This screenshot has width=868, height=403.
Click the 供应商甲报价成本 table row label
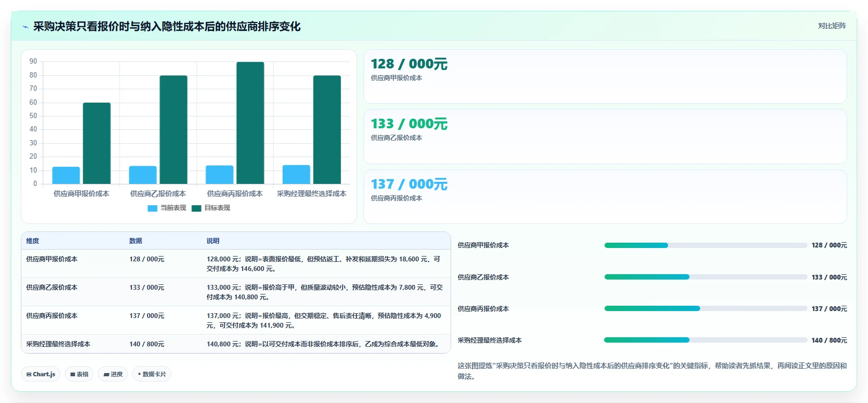(52, 259)
